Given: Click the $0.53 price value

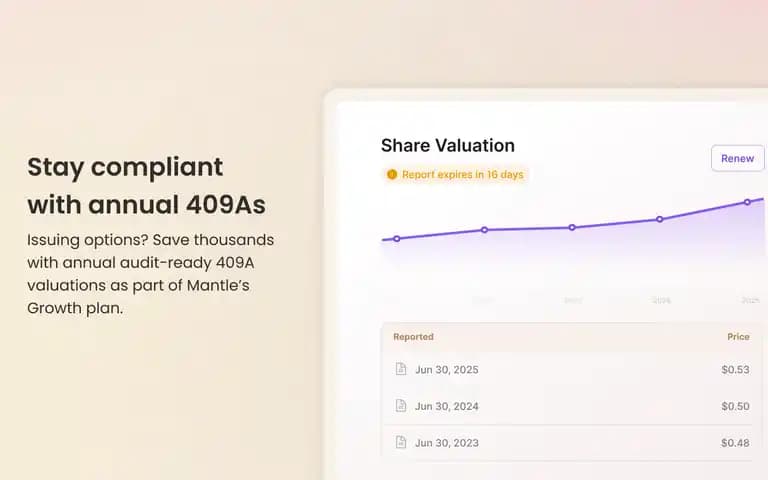Looking at the screenshot, I should [735, 369].
